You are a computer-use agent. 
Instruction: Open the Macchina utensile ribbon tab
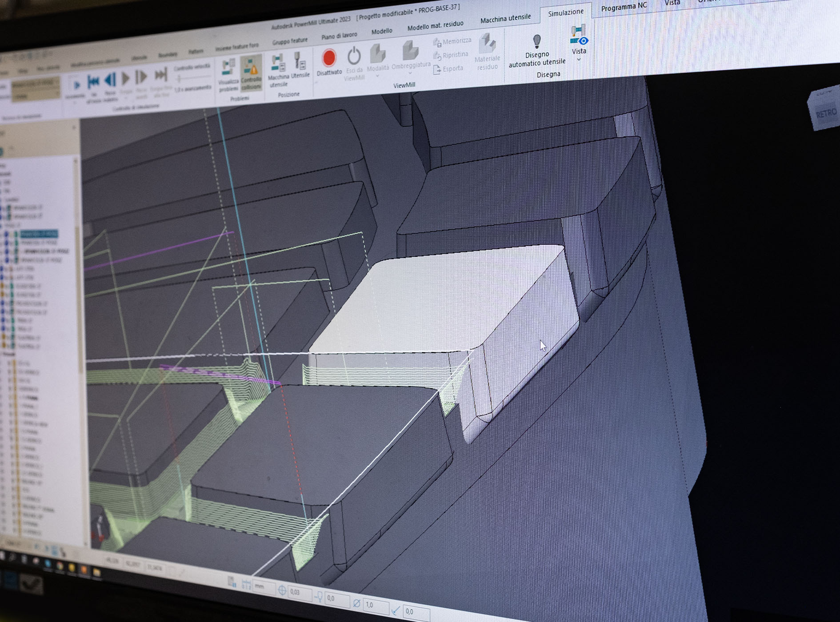505,19
